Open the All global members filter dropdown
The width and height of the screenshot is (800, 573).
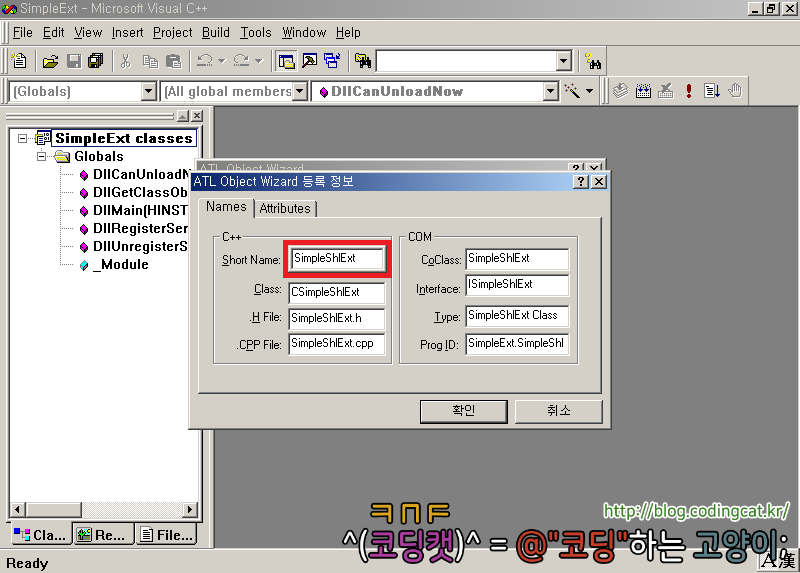300,92
